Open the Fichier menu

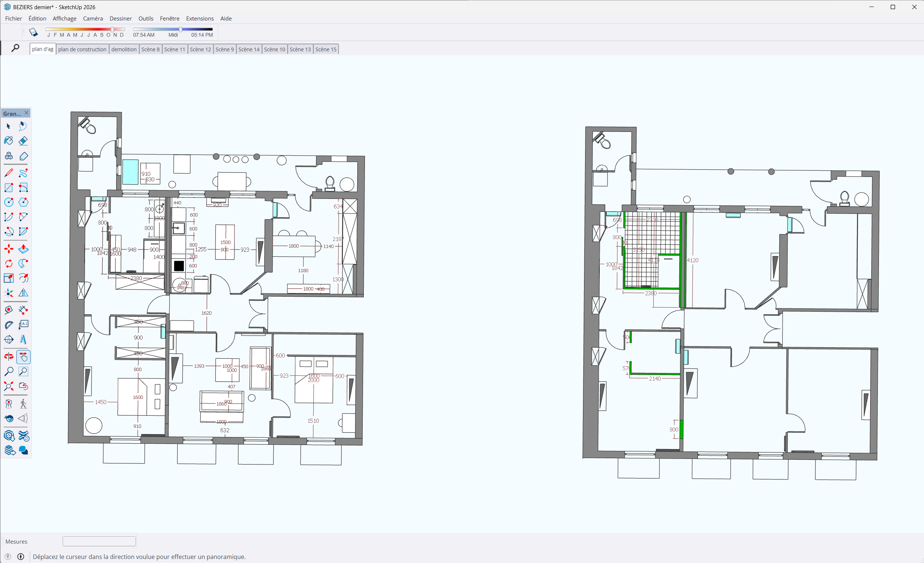14,18
